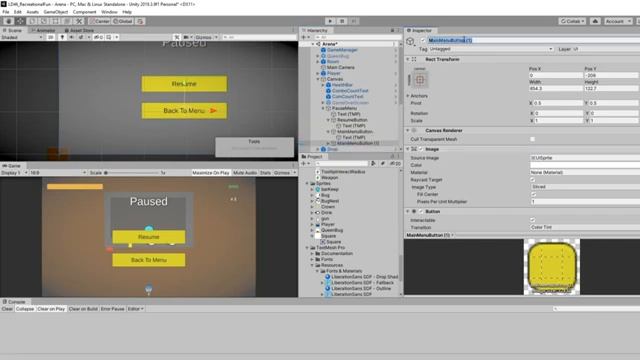The height and width of the screenshot is (360, 640).
Task: Toggle Raycast Target checkbox
Action: pyautogui.click(x=532, y=180)
